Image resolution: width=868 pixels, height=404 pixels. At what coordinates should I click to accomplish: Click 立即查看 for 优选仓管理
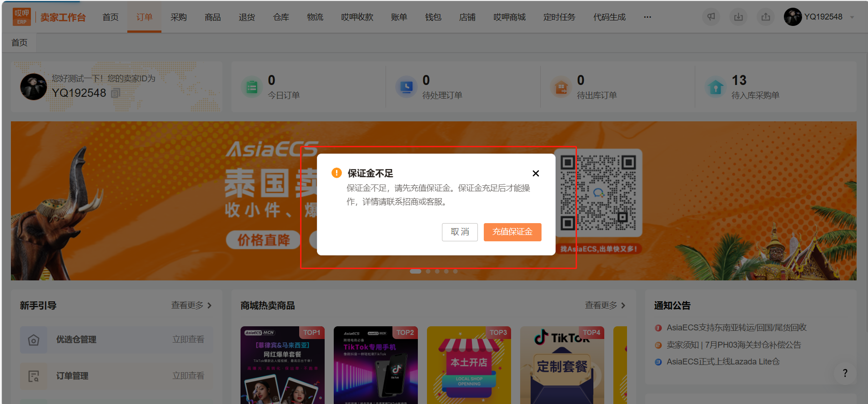pos(188,339)
